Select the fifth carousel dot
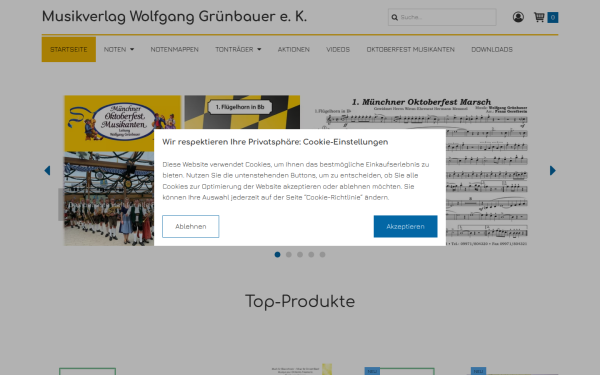The width and height of the screenshot is (600, 375). pos(323,254)
